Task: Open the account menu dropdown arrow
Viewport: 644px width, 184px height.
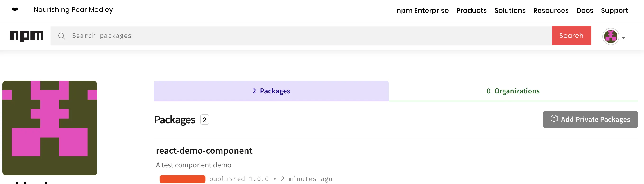Action: pos(624,37)
